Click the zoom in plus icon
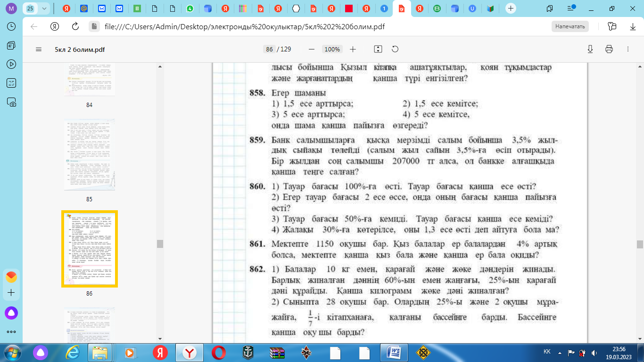644x362 pixels. 353,49
